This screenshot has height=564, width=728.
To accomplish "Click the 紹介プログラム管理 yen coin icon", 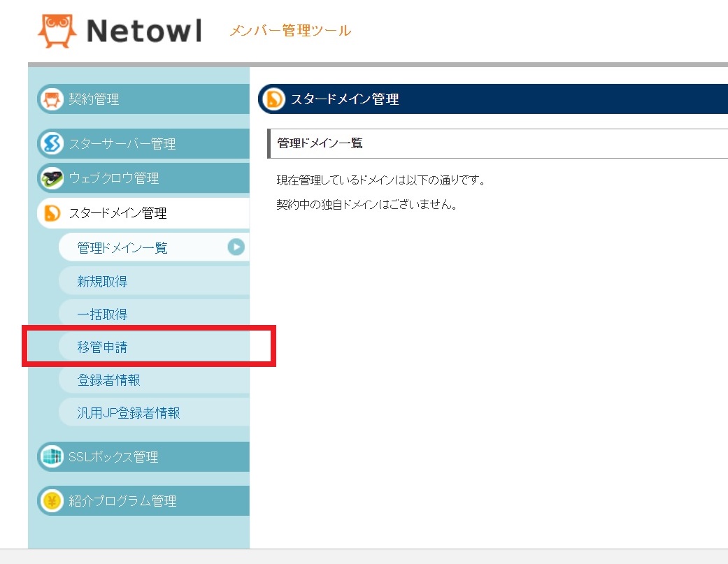I will 50,501.
